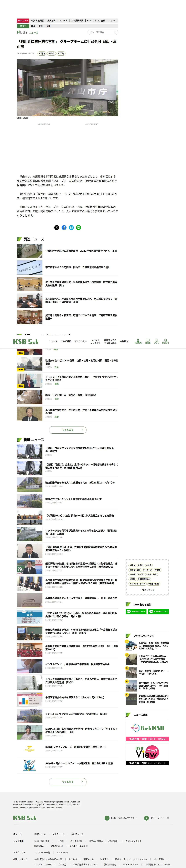Open related article 不正請求6000万円超

pos(78,267)
